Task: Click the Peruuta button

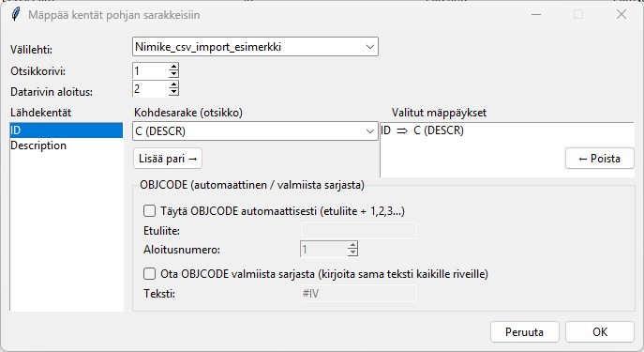Action: 525,332
